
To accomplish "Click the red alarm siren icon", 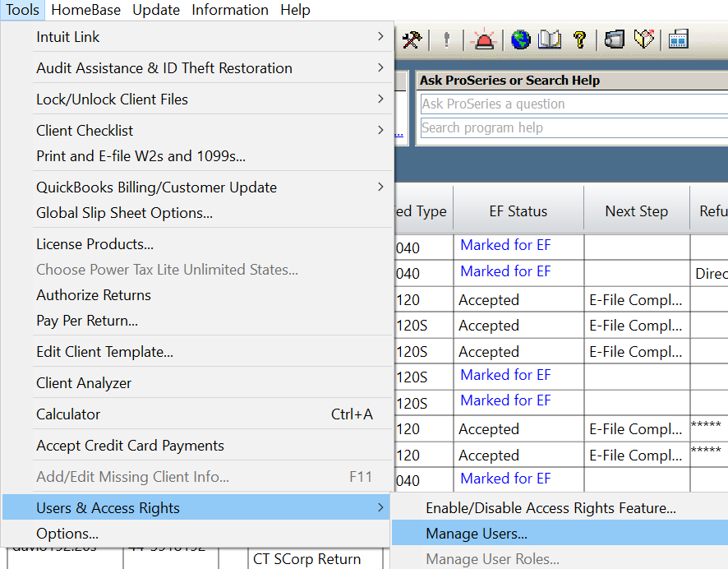I will coord(484,39).
